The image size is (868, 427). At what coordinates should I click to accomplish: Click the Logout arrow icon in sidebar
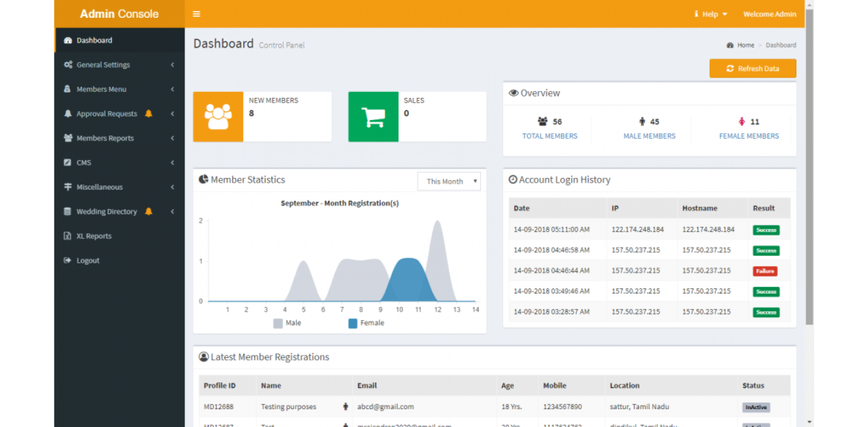point(67,261)
